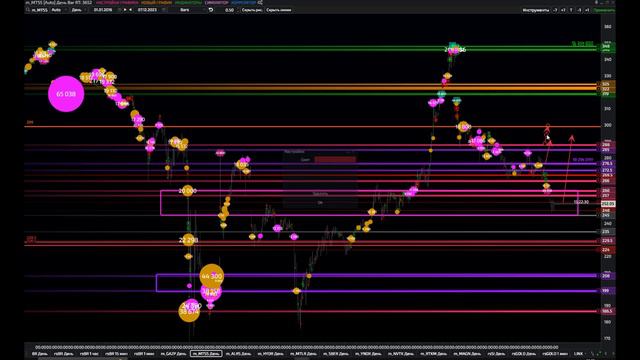
Task: Select the active m_MTSS День tab
Action: [x=206, y=354]
